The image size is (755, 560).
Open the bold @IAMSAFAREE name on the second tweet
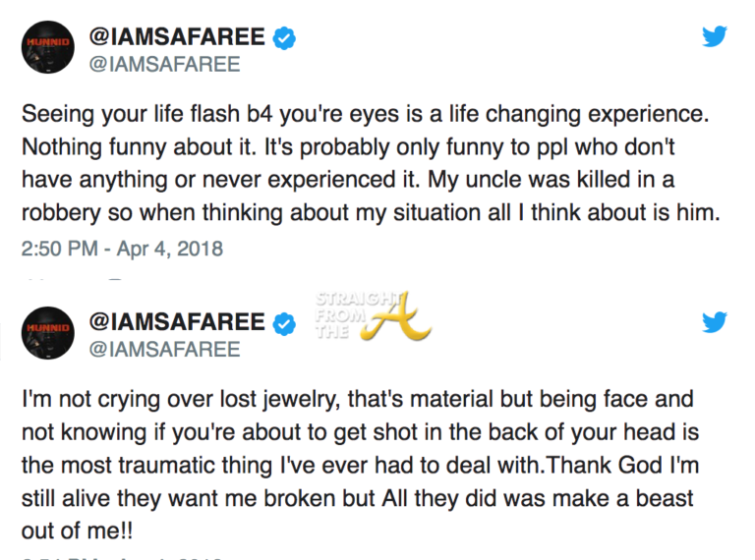(x=176, y=322)
